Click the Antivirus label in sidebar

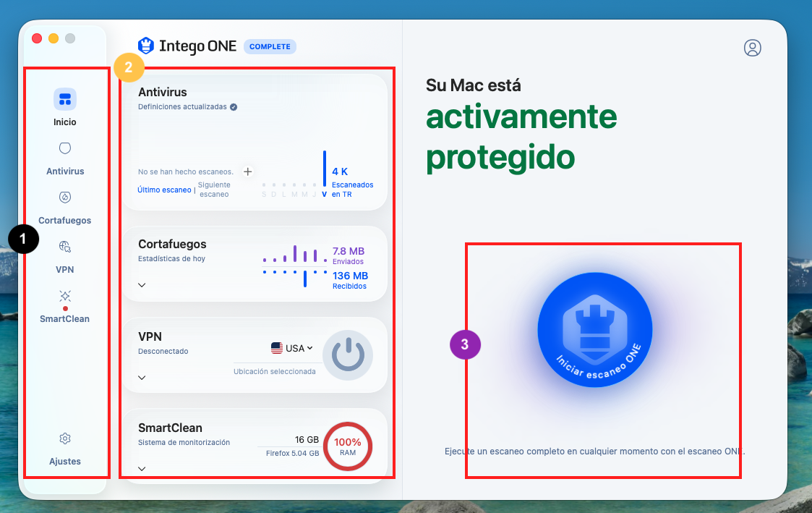[65, 171]
